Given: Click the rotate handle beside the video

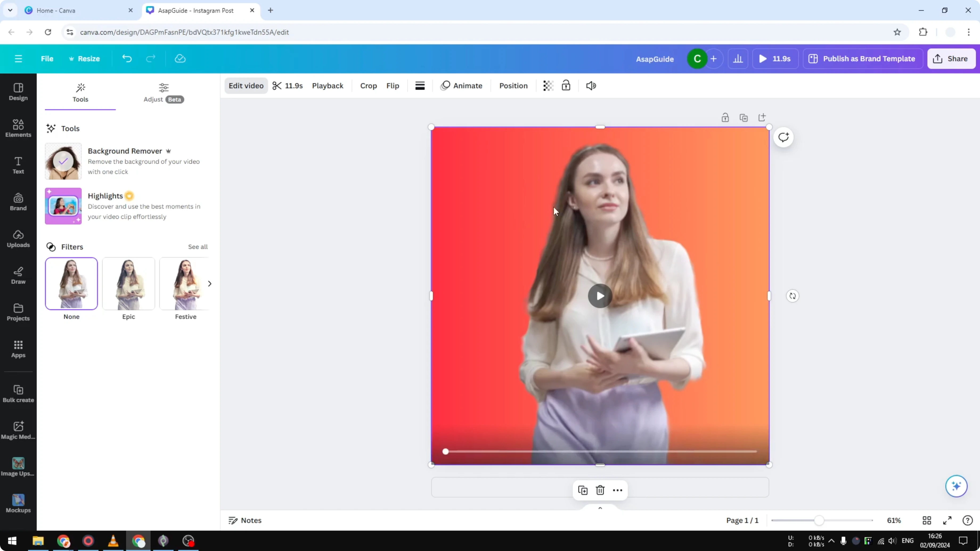Looking at the screenshot, I should pyautogui.click(x=793, y=296).
